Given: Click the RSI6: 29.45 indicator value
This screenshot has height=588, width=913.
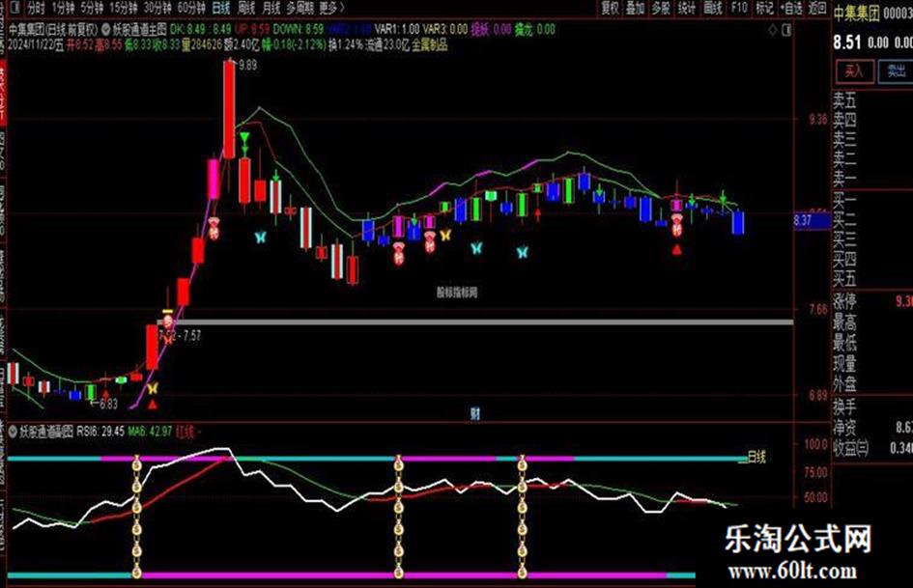Looking at the screenshot, I should [x=100, y=432].
